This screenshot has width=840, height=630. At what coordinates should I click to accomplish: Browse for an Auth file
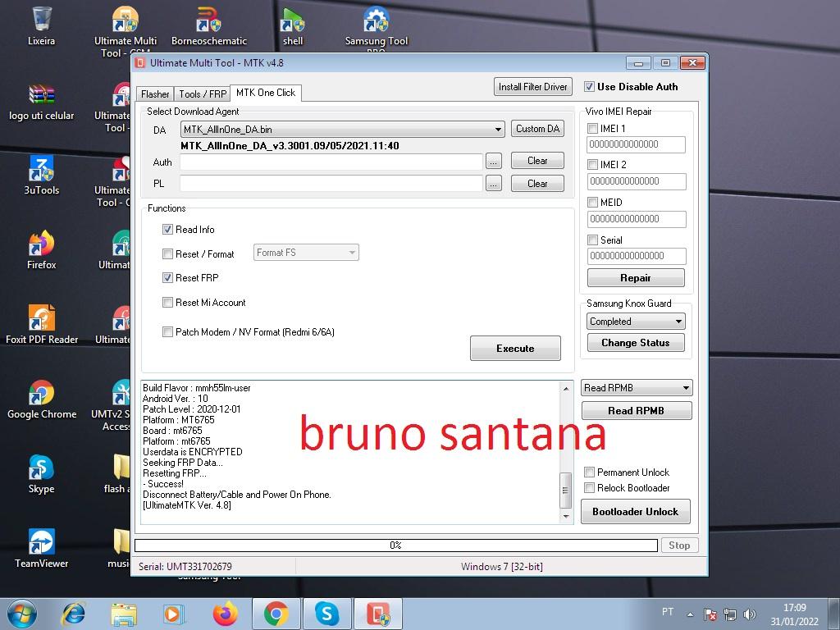tap(493, 161)
